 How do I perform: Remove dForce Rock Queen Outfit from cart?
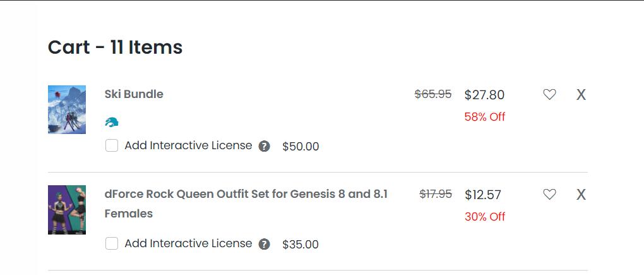(581, 195)
